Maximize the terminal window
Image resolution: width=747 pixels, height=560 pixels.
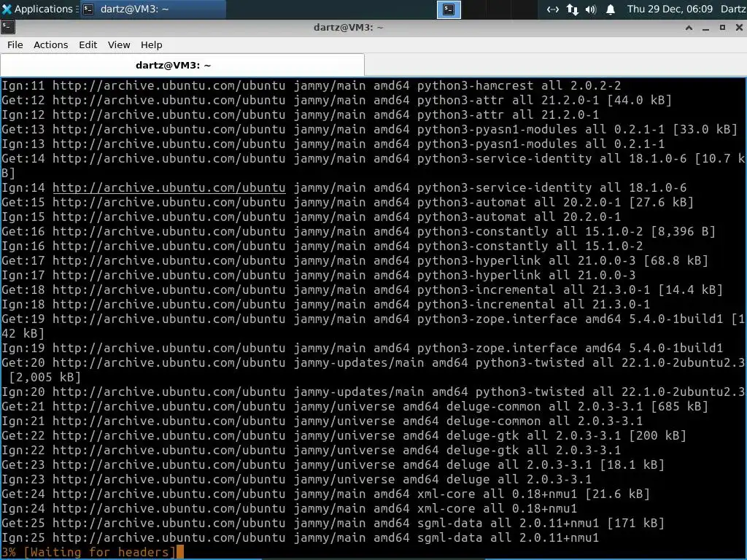click(x=722, y=28)
